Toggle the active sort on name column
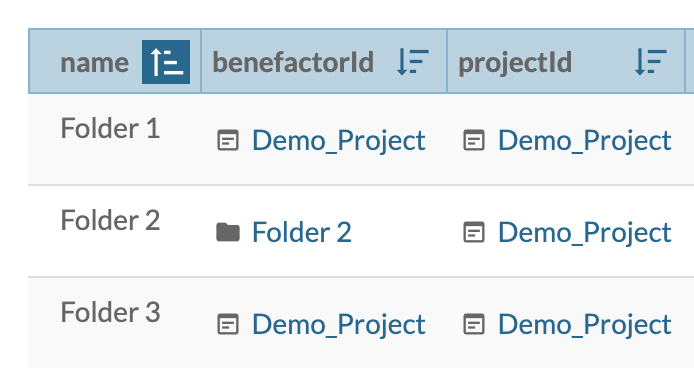Viewport: 694px width, 388px height. pyautogui.click(x=166, y=62)
